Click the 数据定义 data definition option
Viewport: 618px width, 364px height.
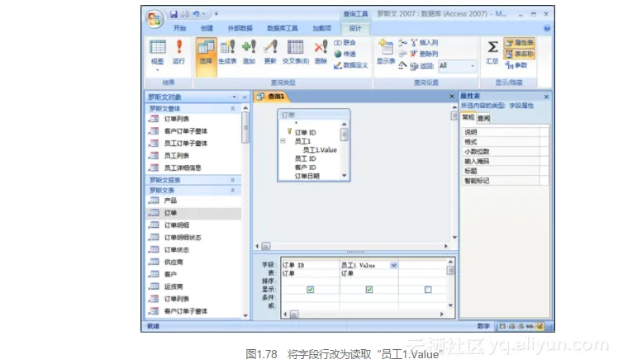click(351, 65)
